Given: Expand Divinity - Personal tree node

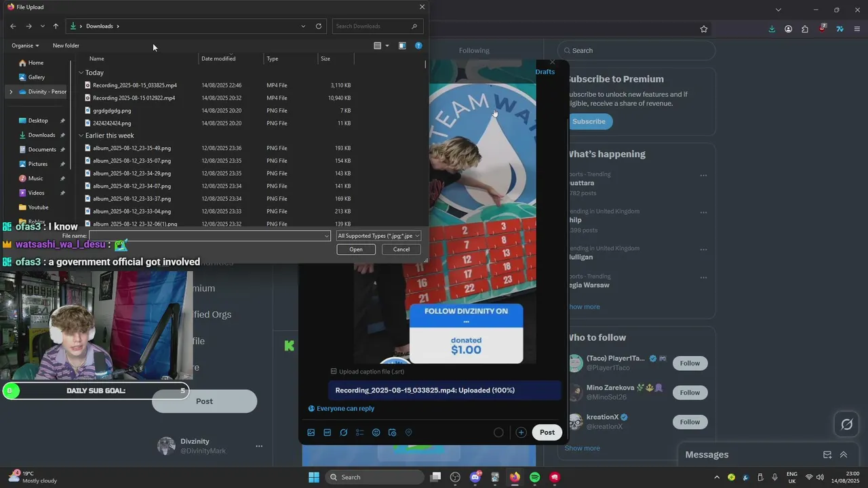Looking at the screenshot, I should click(x=11, y=91).
